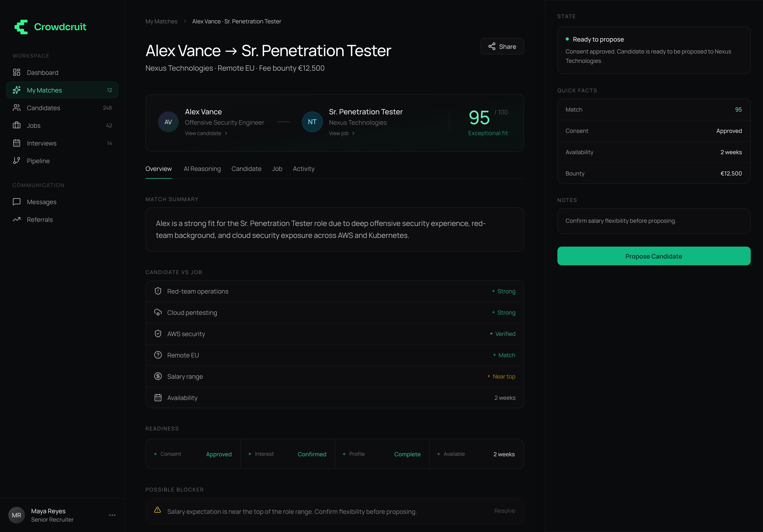
Task: Click the 248 count beside Candidates
Action: (x=107, y=108)
